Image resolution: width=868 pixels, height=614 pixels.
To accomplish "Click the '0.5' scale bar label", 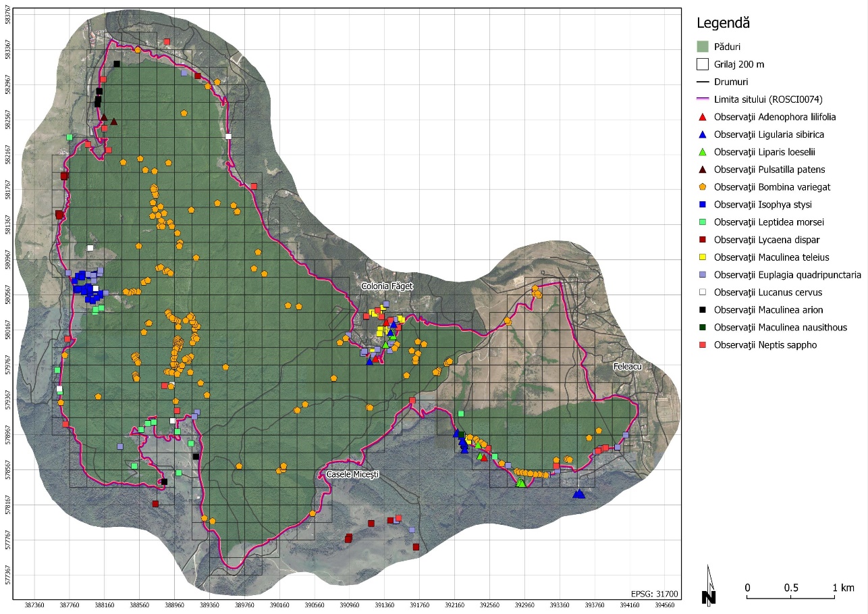I will pyautogui.click(x=791, y=586).
